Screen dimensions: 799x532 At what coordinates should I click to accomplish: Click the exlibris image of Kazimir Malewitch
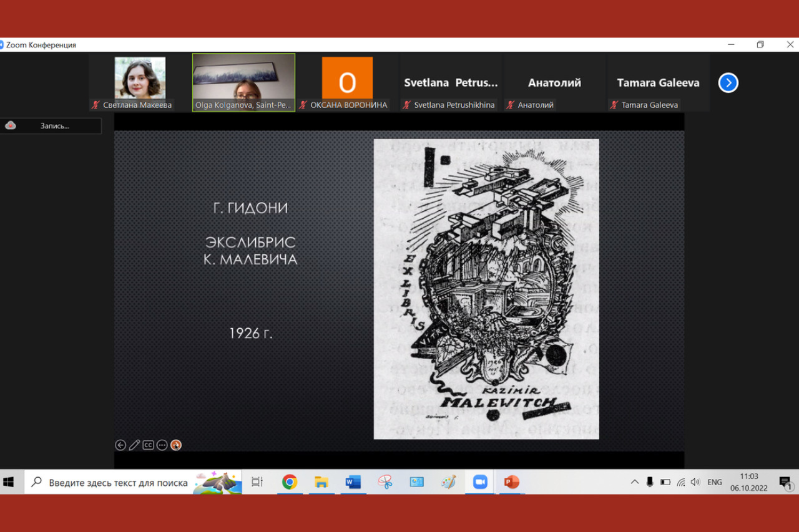click(486, 289)
